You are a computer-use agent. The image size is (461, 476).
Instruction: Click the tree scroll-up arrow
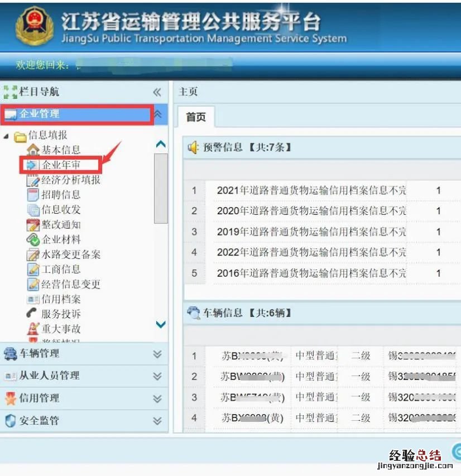(x=161, y=144)
